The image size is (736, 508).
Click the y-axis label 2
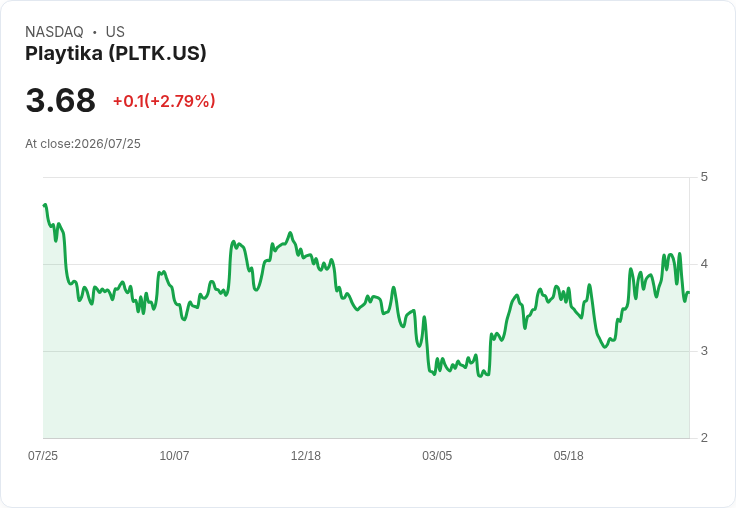pos(704,438)
